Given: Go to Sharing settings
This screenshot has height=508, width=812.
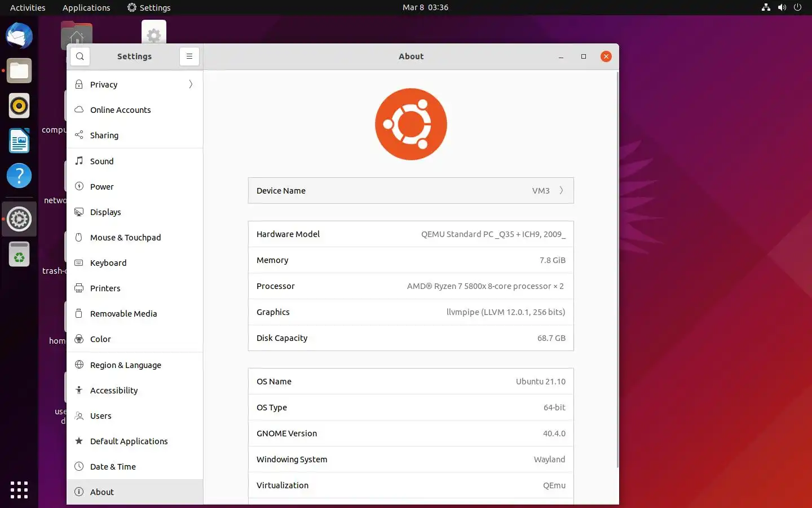Looking at the screenshot, I should (x=135, y=135).
